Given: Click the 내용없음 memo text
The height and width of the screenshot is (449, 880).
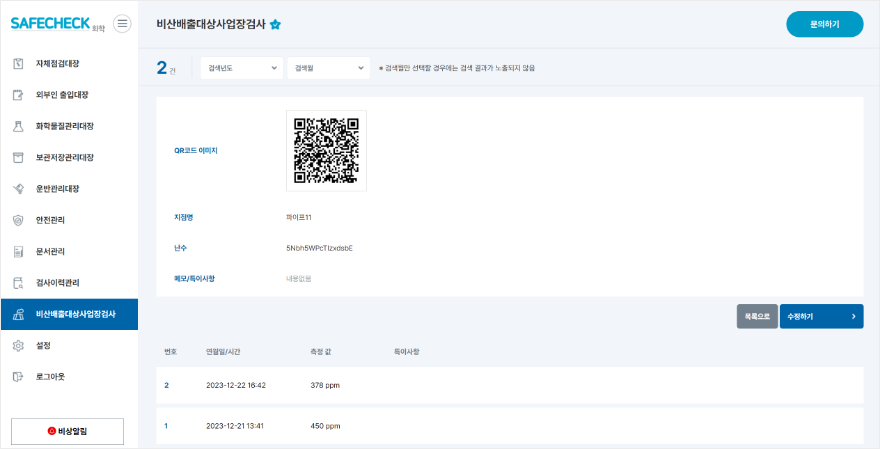Looking at the screenshot, I should pyautogui.click(x=299, y=278).
